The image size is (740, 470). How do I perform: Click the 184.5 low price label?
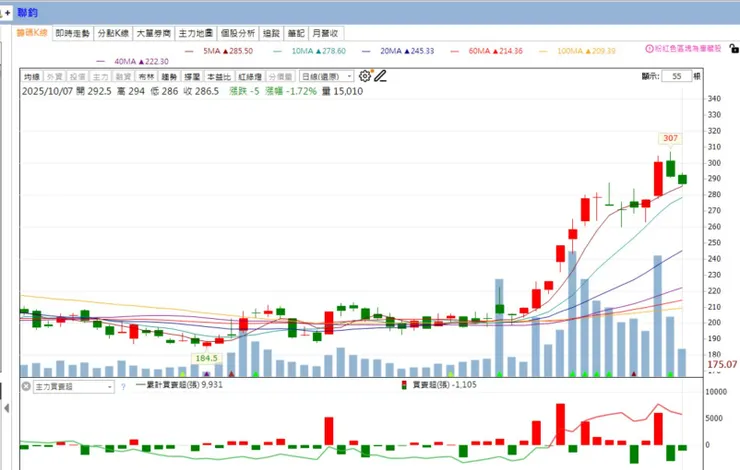click(206, 358)
